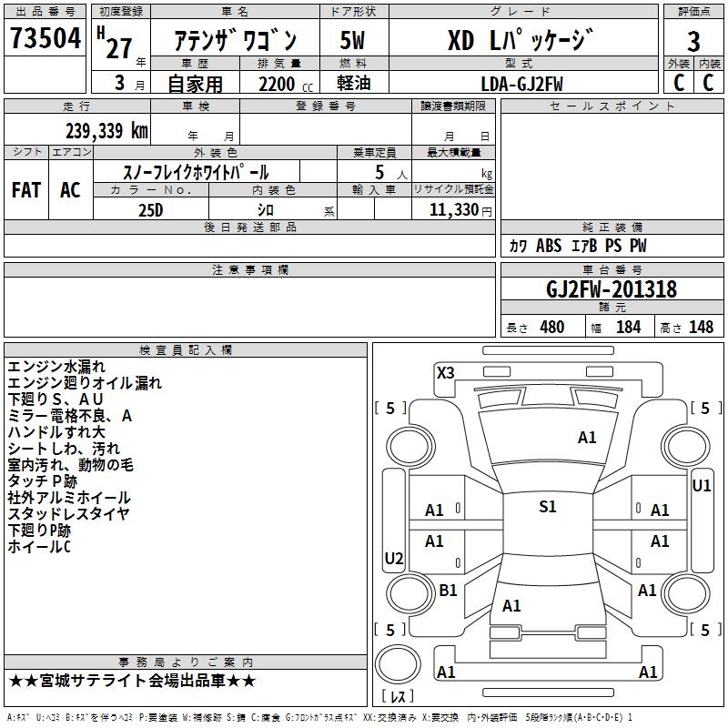This screenshot has width=728, height=728.
Task: Select the AC air conditioner value
Action: pos(70,190)
